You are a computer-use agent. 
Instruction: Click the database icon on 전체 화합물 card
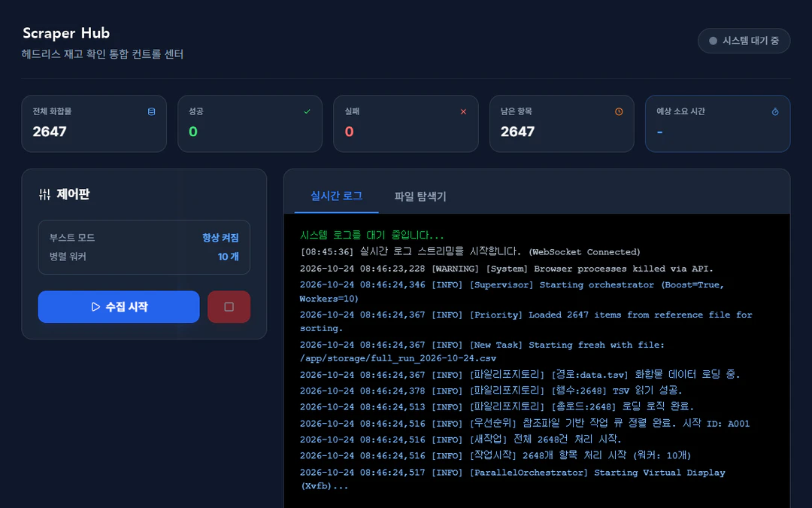[x=151, y=111]
